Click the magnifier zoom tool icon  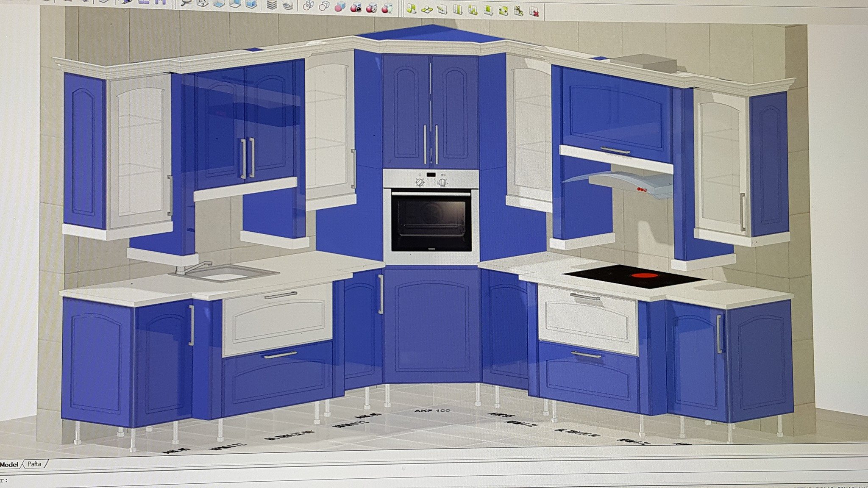pyautogui.click(x=186, y=3)
